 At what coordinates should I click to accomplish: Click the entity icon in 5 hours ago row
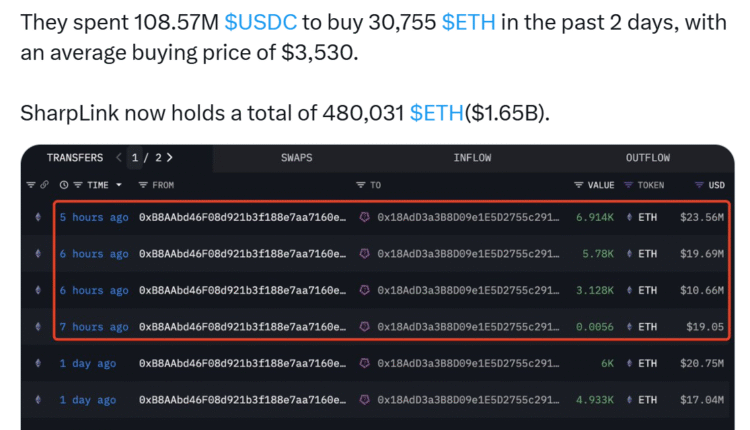[x=365, y=217]
